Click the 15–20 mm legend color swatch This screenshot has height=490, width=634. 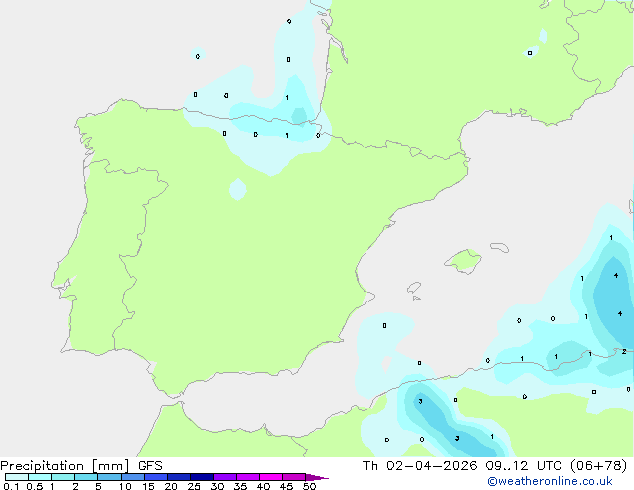pos(156,477)
